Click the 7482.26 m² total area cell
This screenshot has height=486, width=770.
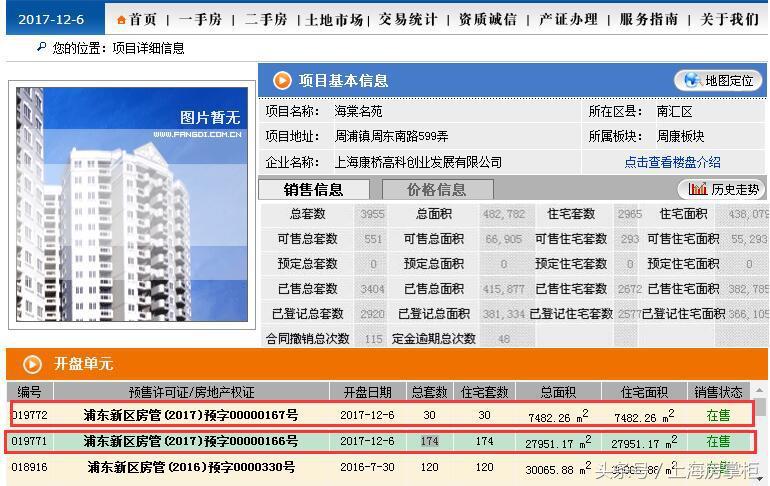(558, 416)
